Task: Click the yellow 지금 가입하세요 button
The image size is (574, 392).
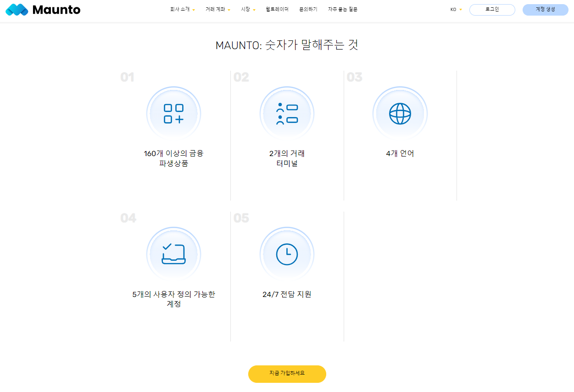Action: tap(287, 374)
